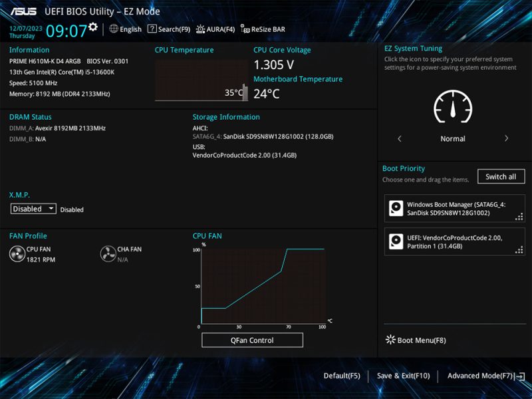532x399 pixels.
Task: Click the Speed: 5100 MHz text
Action: pyautogui.click(x=33, y=83)
